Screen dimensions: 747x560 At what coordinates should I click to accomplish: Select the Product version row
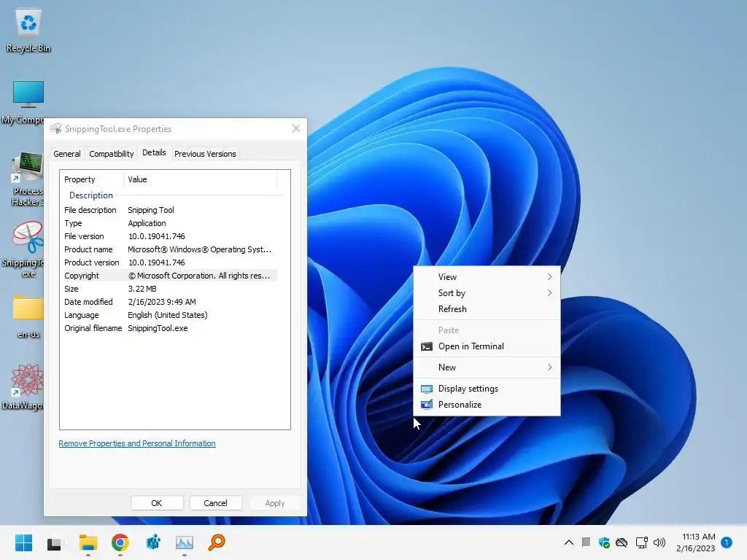tap(170, 262)
